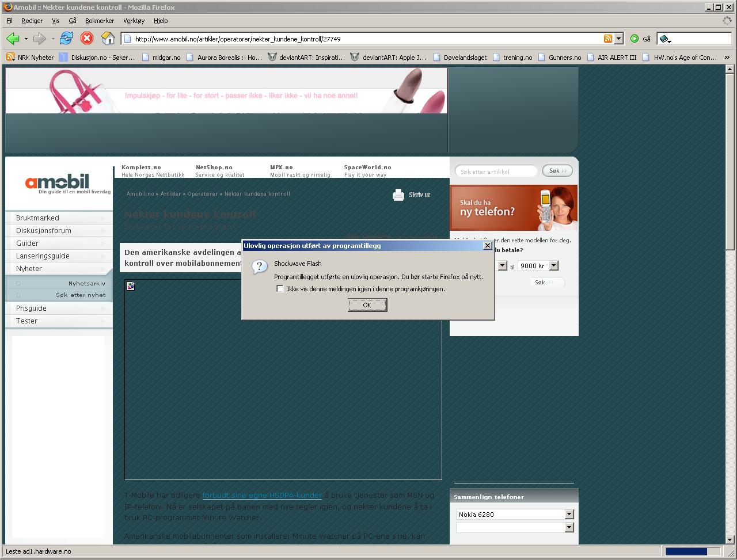The image size is (737, 560).
Task: Click the orange RSS feed icon in address bar
Action: 607,39
